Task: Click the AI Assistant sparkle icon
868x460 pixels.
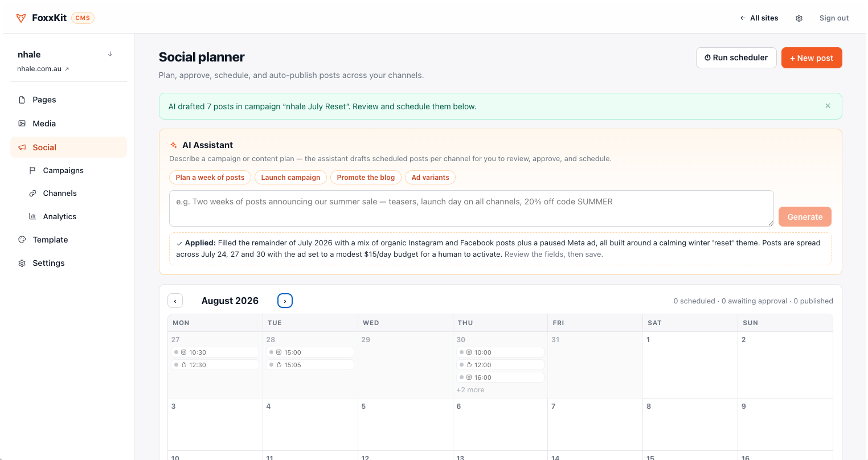Action: pyautogui.click(x=174, y=145)
